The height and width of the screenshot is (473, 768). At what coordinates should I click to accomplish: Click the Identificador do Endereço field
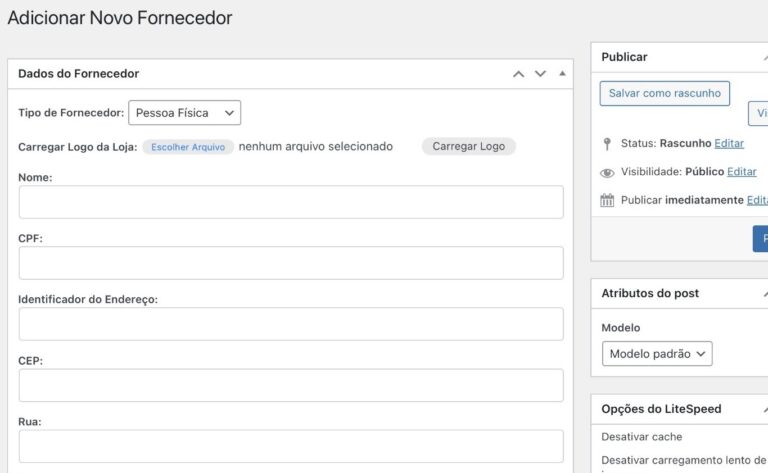[291, 324]
